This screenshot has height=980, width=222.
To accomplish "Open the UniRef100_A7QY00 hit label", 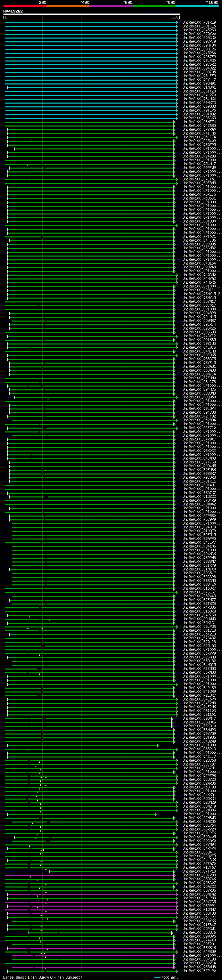I will click(199, 34).
